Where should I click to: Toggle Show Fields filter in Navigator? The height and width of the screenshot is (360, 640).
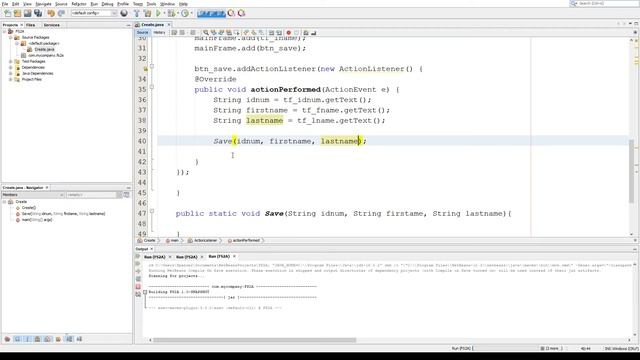pos(17,339)
